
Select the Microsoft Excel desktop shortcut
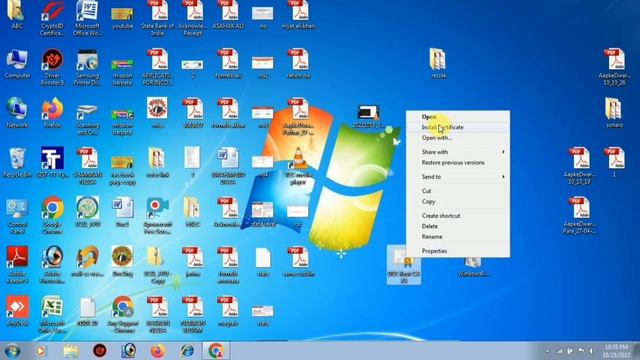[x=52, y=314]
